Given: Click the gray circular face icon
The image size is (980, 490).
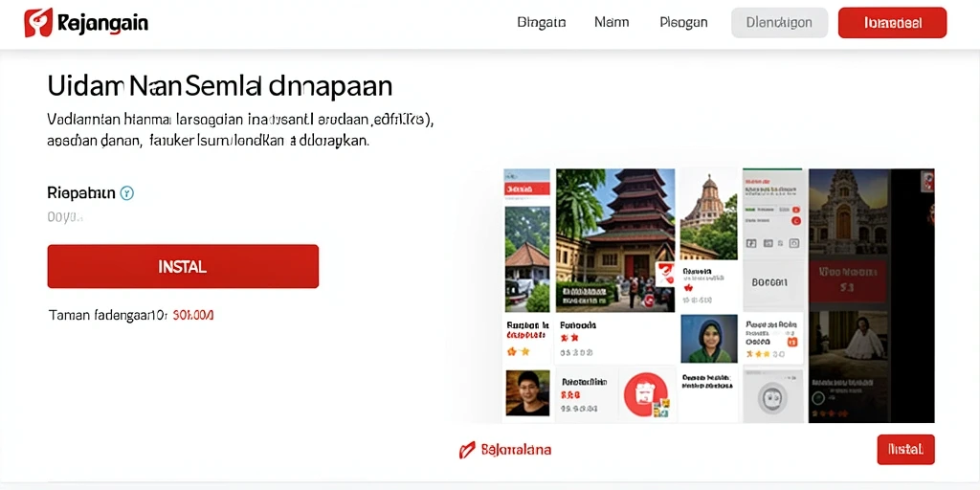Looking at the screenshot, I should (x=772, y=396).
